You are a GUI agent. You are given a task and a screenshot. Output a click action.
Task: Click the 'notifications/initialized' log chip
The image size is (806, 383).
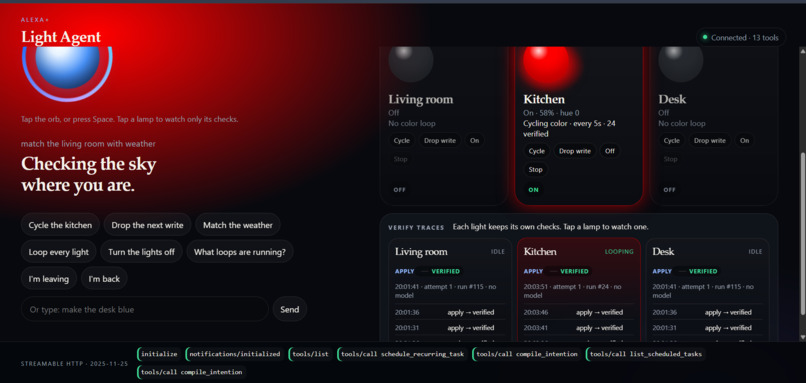pos(234,354)
